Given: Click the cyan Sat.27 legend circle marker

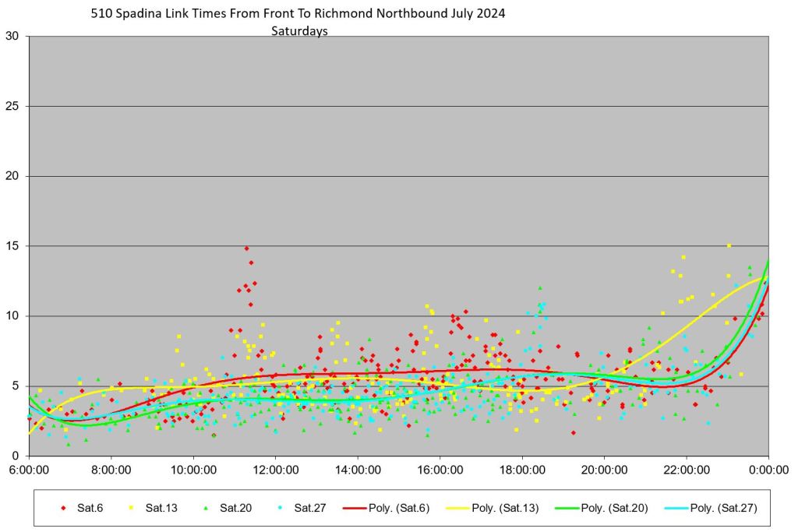Looking at the screenshot, I should click(x=279, y=509).
